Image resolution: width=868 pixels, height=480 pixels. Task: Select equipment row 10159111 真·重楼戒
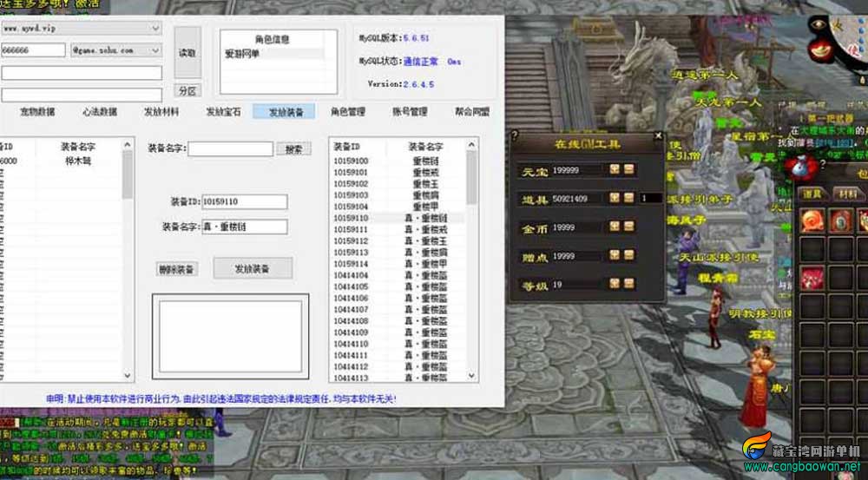[398, 229]
